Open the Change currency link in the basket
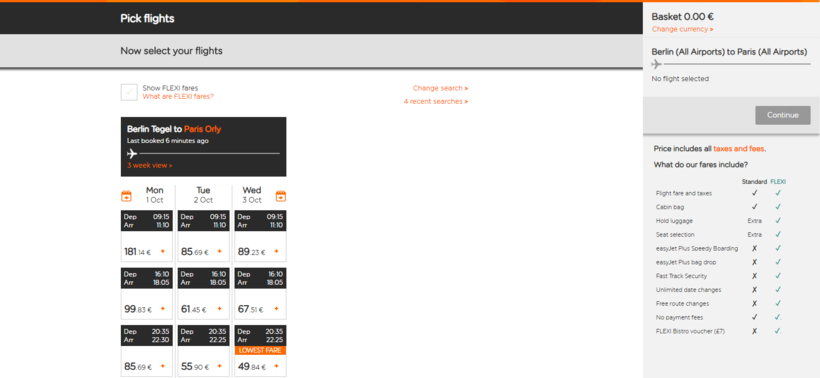Viewport: 820px width, 378px height. click(682, 29)
